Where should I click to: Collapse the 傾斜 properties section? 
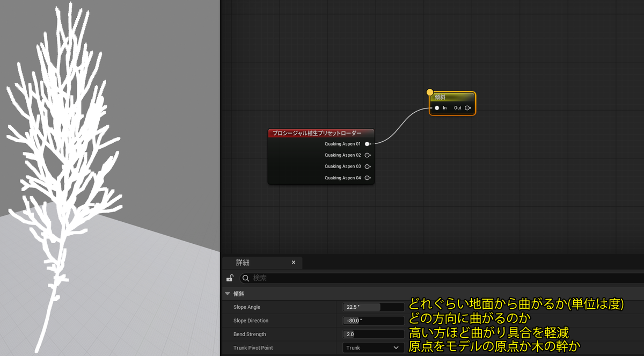click(x=228, y=294)
